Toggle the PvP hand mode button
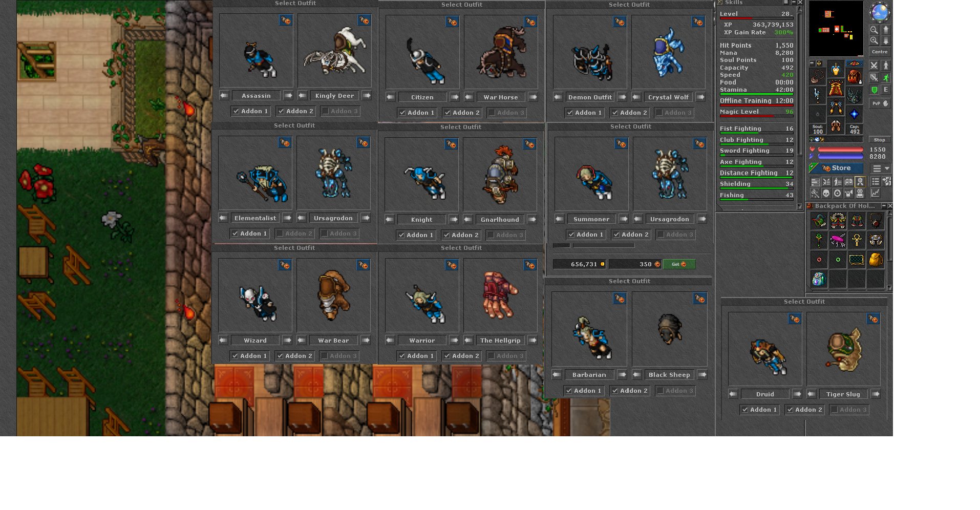The image size is (980, 510). (880, 103)
